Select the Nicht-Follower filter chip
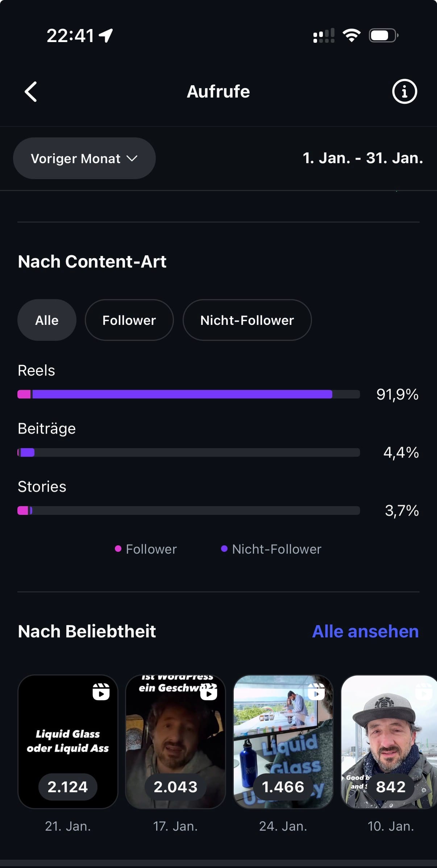The height and width of the screenshot is (868, 437). (247, 320)
